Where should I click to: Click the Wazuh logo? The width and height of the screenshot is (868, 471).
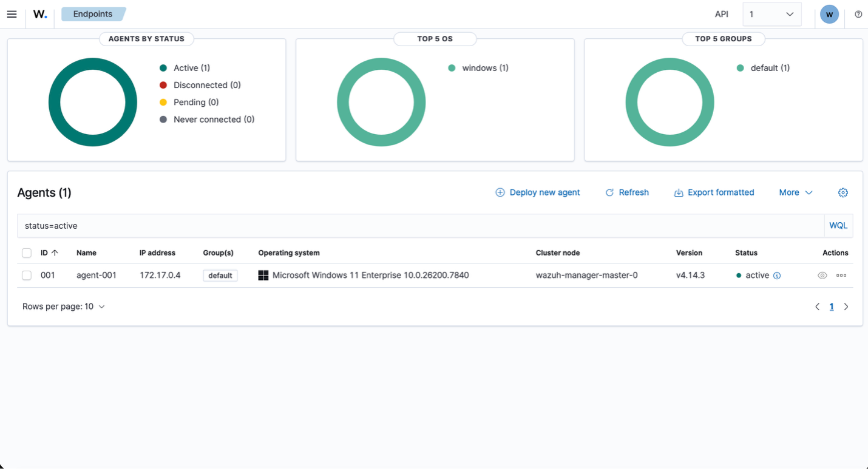(39, 14)
